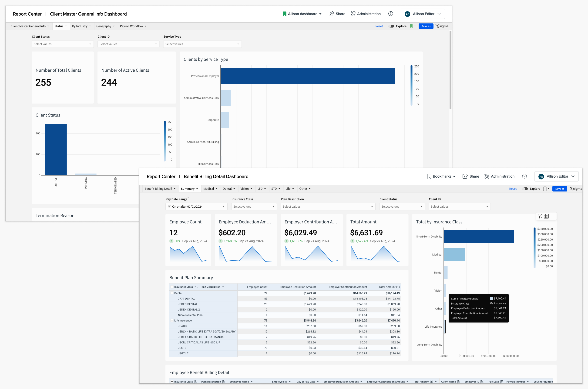The image size is (588, 389).
Task: Open the Service Type select values dropdown
Action: point(202,44)
